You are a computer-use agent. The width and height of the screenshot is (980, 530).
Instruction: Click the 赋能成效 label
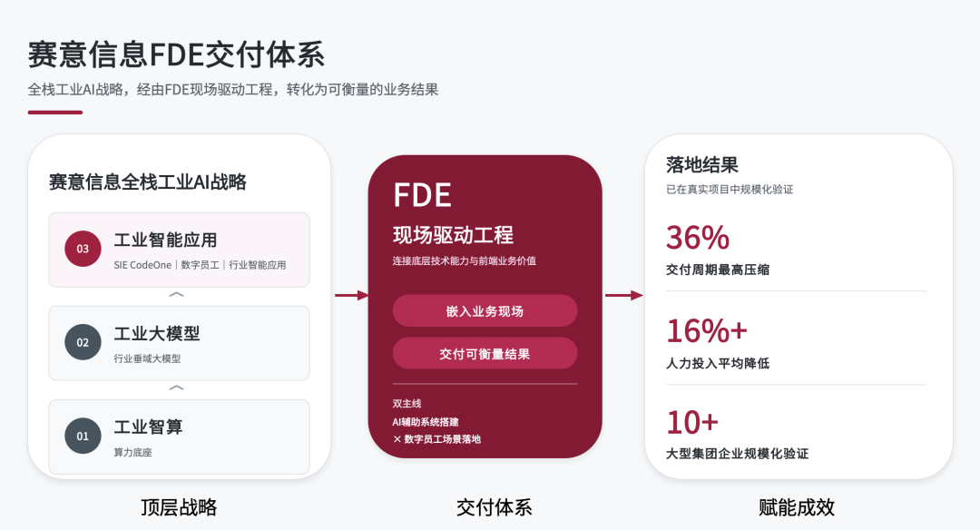(797, 507)
